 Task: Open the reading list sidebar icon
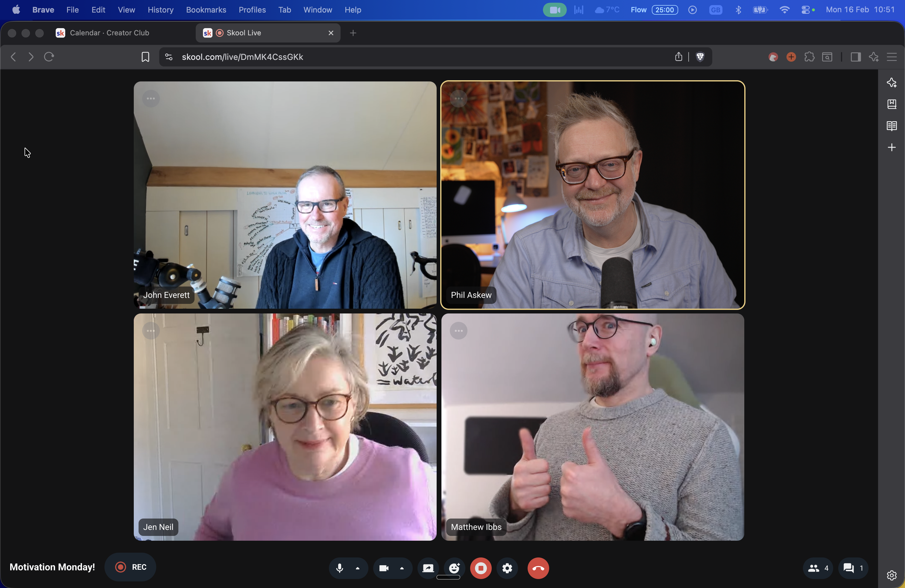(892, 125)
